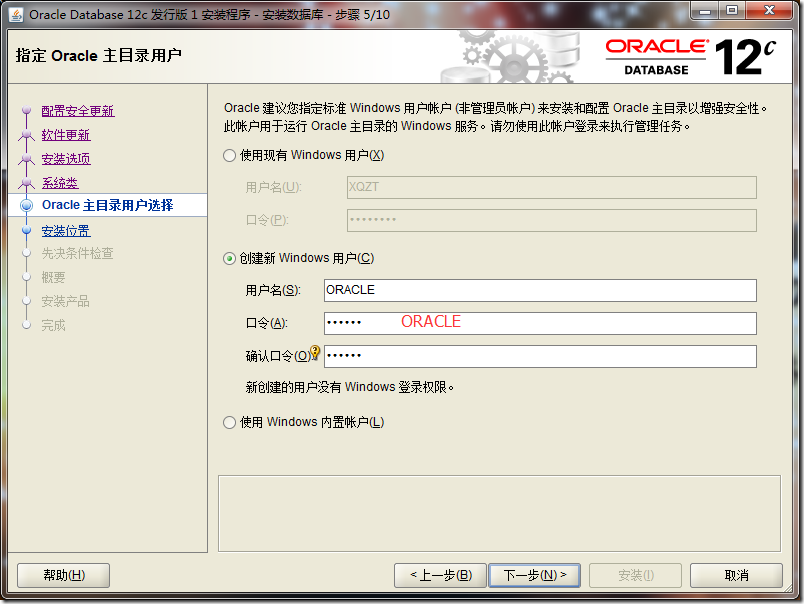804x604 pixels.
Task: Go to the 软件更新 step
Action: (x=66, y=135)
